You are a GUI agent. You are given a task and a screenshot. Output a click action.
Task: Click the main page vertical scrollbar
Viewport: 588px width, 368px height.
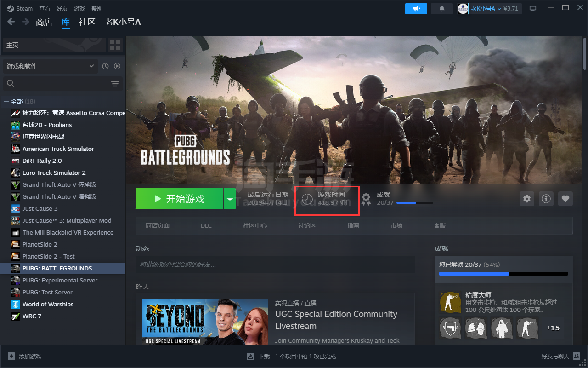click(584, 53)
